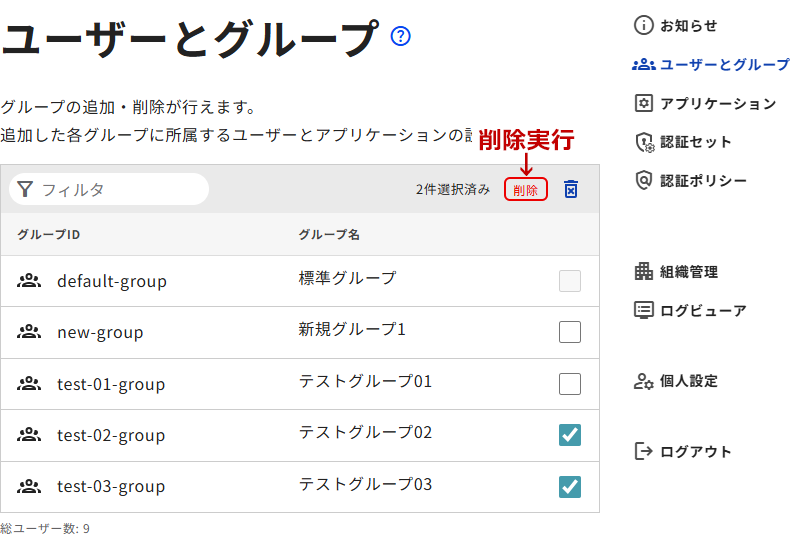Screen dimensions: 790x536
Task: Click the ログアウト exit icon
Action: point(644,452)
